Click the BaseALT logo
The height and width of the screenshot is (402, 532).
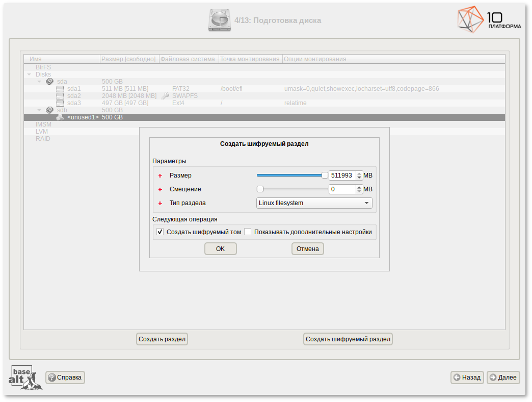[25, 378]
